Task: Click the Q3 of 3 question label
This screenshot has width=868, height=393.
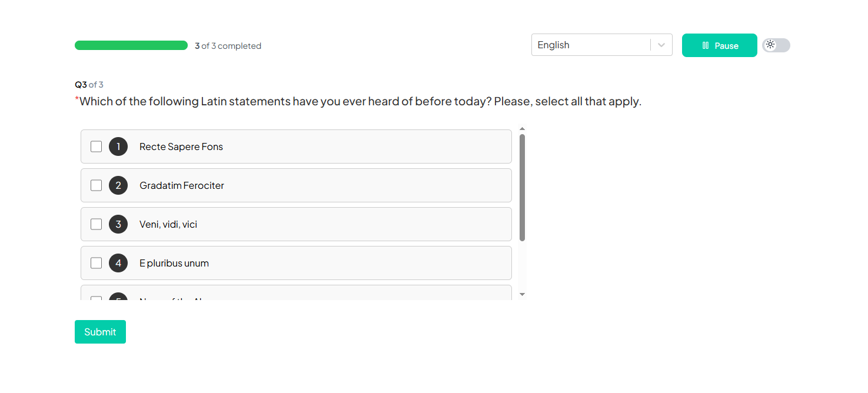Action: click(88, 84)
